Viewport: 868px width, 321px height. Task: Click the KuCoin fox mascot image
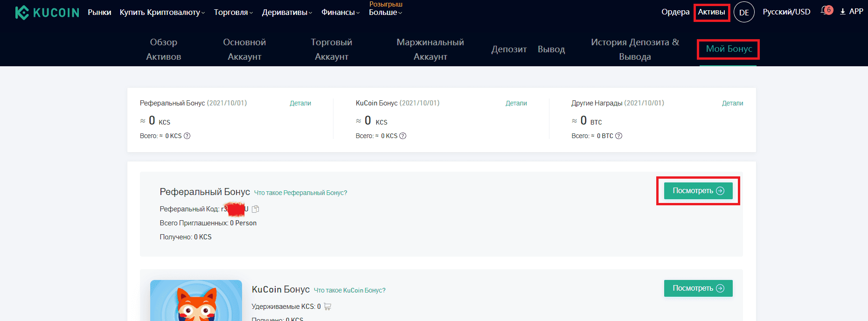point(196,300)
